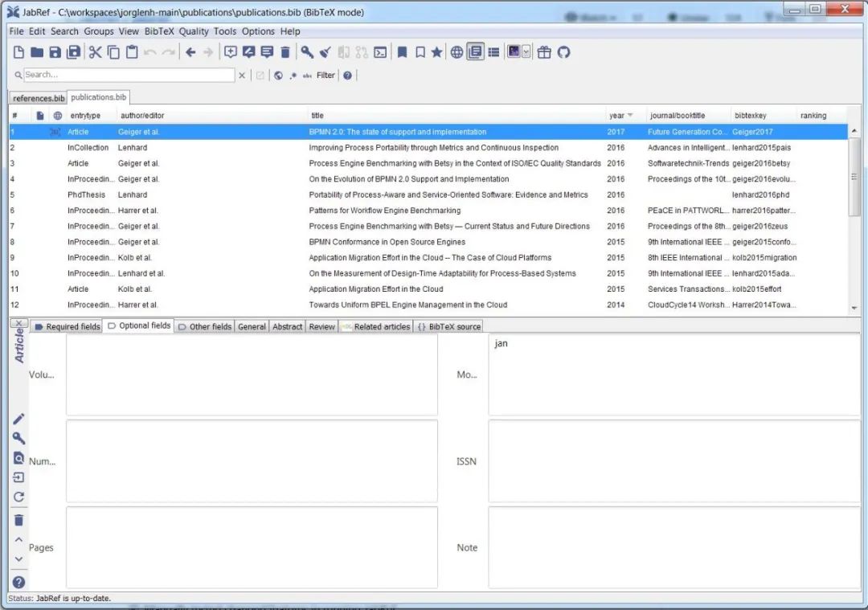The width and height of the screenshot is (868, 610).
Task: Click the table scrollbar up arrow
Action: [x=854, y=131]
